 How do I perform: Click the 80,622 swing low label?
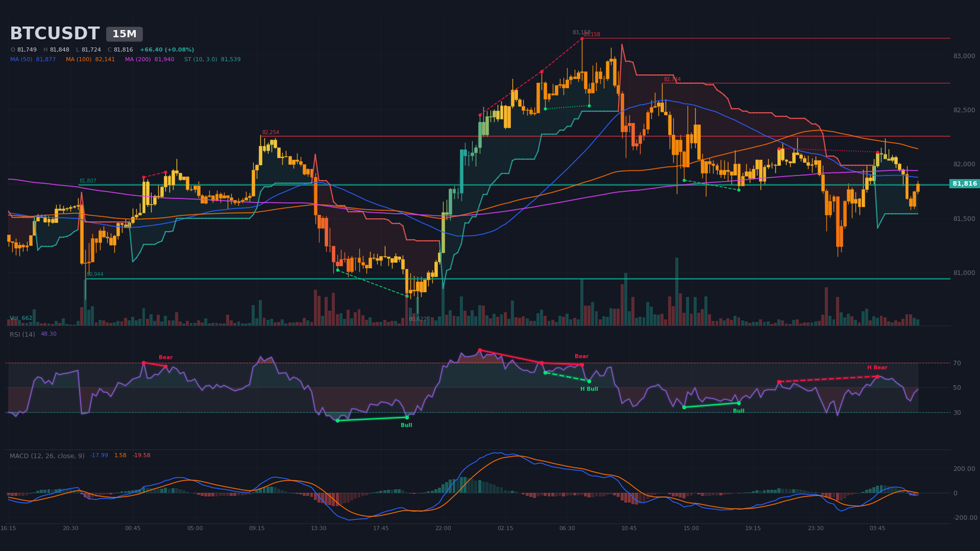tap(418, 319)
